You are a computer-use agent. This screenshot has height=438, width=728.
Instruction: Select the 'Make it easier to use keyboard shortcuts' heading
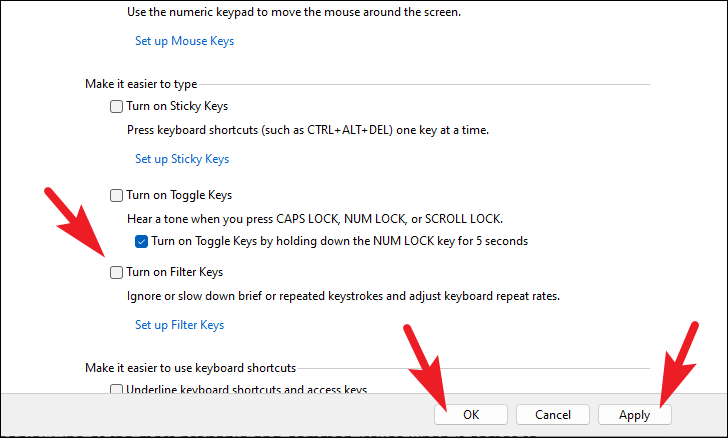(190, 368)
